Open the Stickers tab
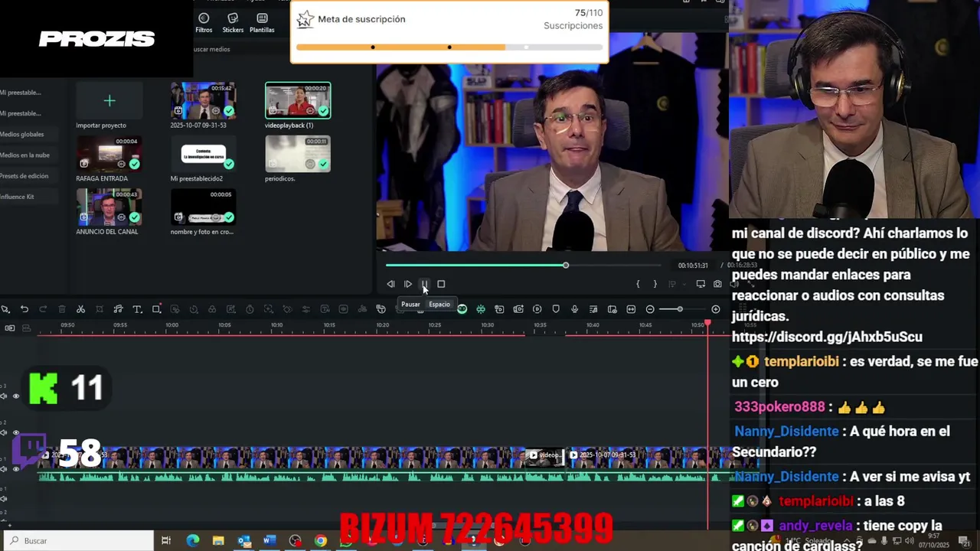 [x=233, y=23]
